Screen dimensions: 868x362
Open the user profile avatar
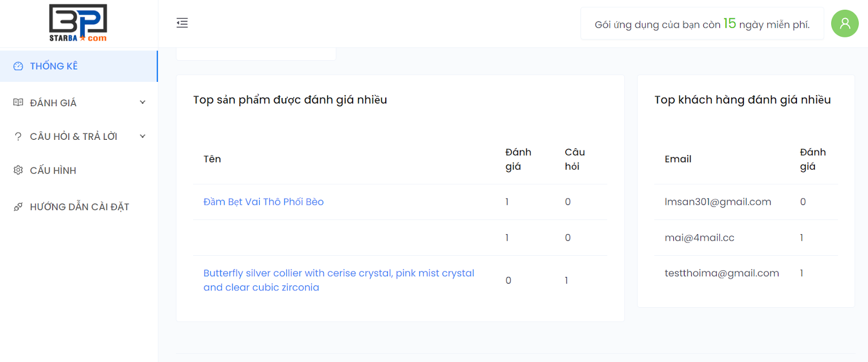(x=845, y=23)
